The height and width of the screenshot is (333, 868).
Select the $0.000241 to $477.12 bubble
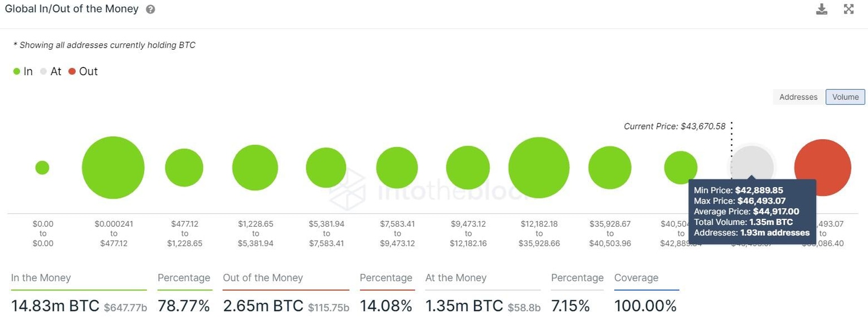[113, 167]
